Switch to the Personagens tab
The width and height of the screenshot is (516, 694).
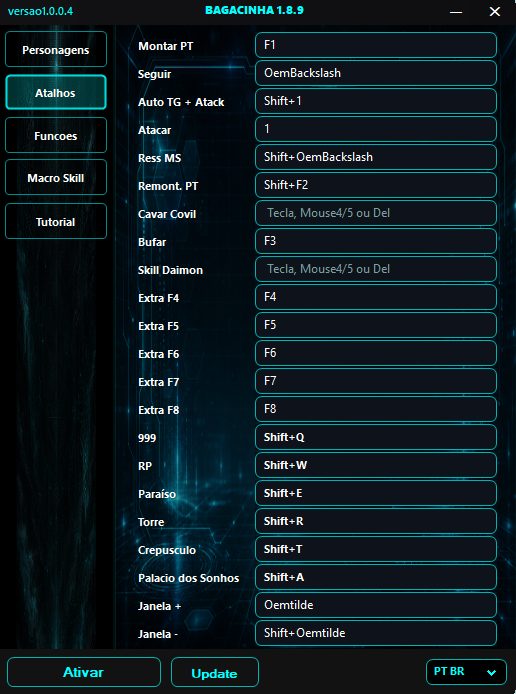coord(56,50)
